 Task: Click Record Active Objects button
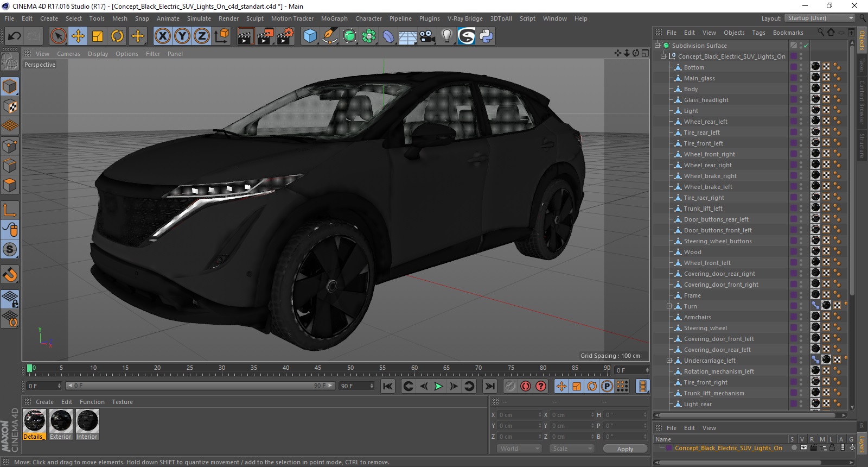pyautogui.click(x=510, y=386)
